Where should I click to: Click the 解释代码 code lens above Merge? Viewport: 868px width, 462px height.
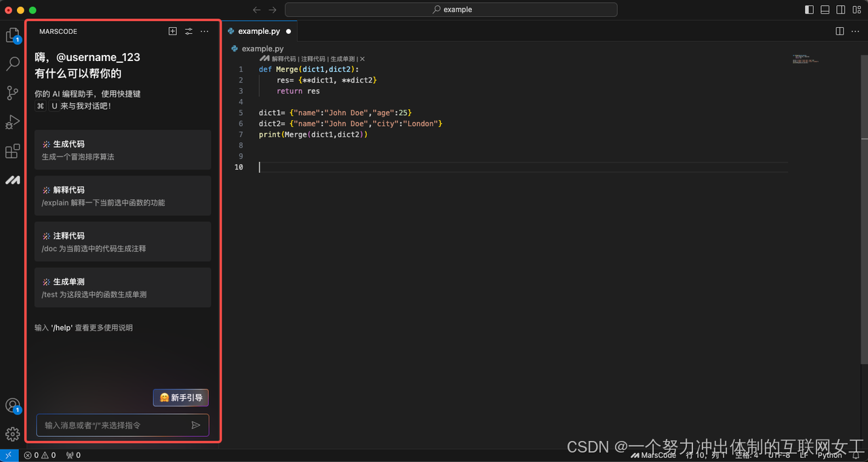click(284, 59)
